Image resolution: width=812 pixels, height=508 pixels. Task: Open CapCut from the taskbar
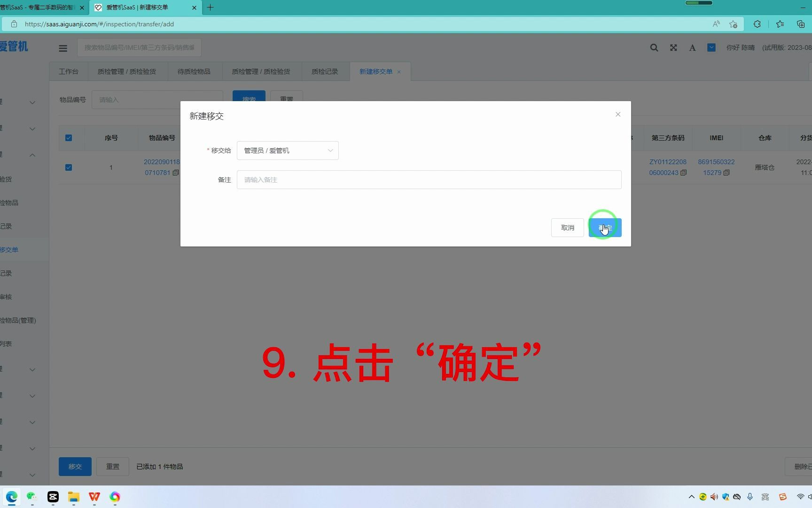tap(53, 497)
